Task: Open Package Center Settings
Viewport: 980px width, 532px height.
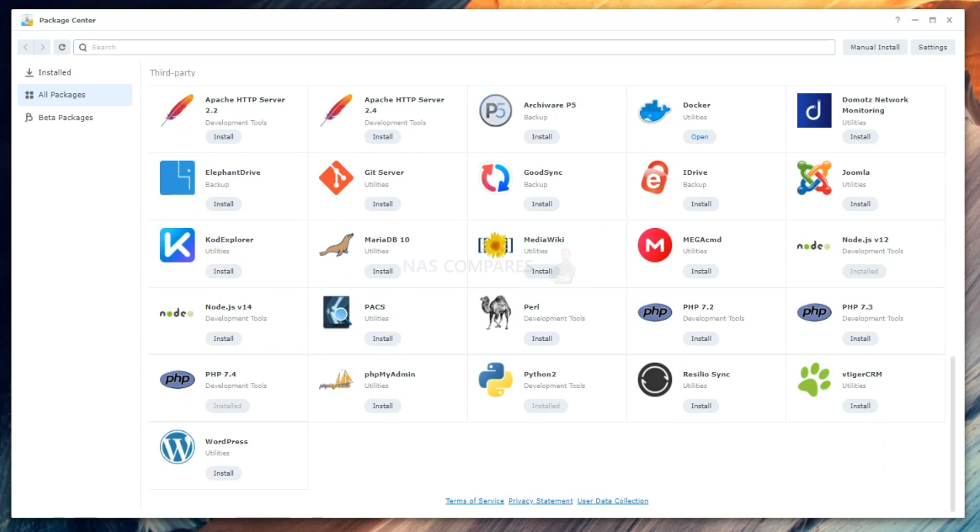Action: point(932,47)
